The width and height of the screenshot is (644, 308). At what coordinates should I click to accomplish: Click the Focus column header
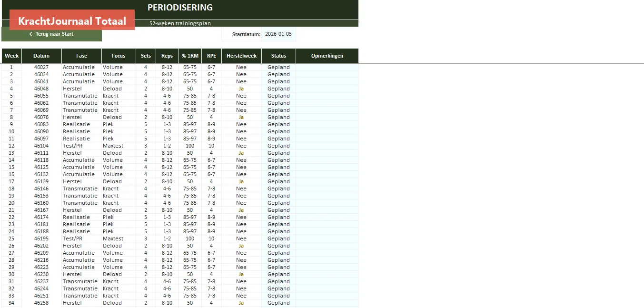[x=119, y=56]
